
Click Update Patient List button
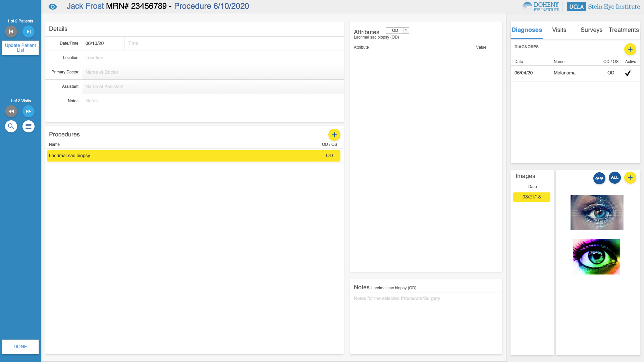pos(20,48)
